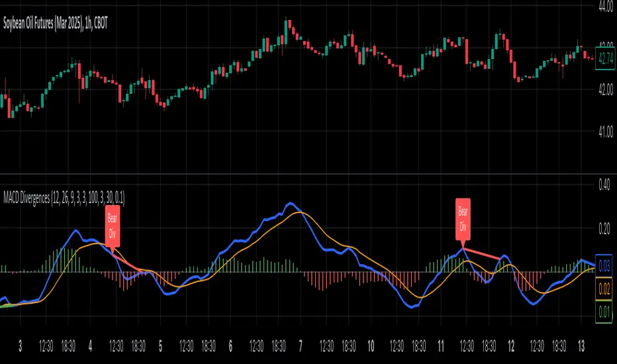Click the green 42.74 current price tag

tap(605, 58)
